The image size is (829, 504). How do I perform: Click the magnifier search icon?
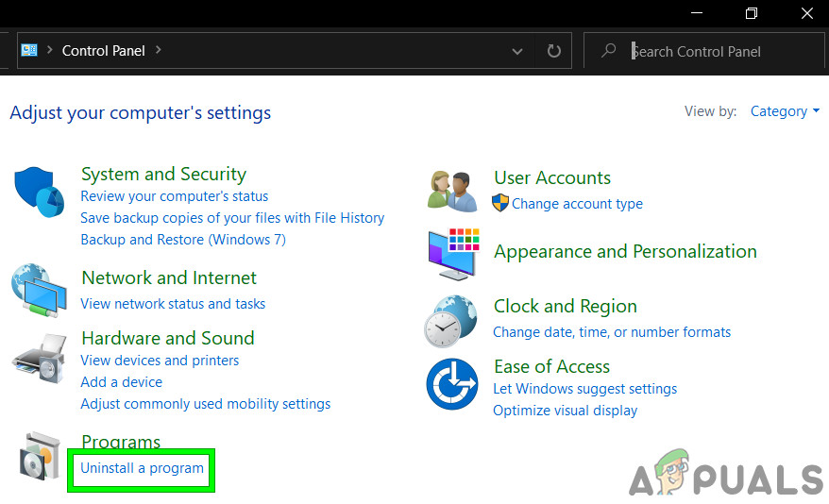coord(609,51)
